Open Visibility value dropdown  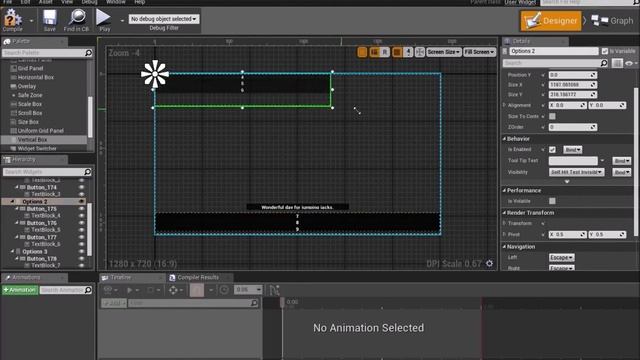[576, 172]
